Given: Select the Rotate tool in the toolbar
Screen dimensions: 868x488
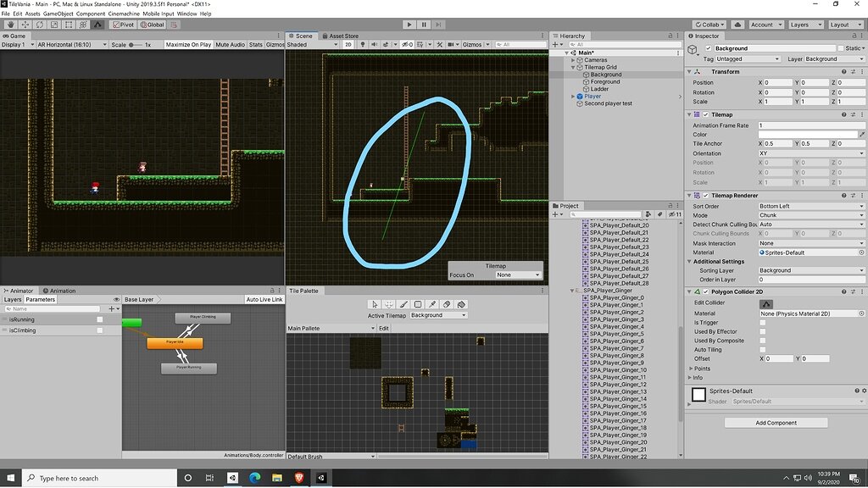Looking at the screenshot, I should pos(40,25).
